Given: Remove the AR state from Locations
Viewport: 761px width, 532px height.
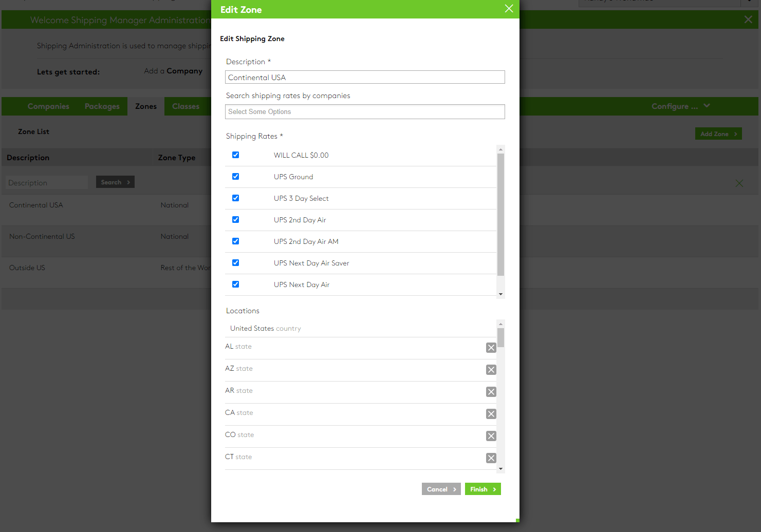Looking at the screenshot, I should pyautogui.click(x=491, y=392).
